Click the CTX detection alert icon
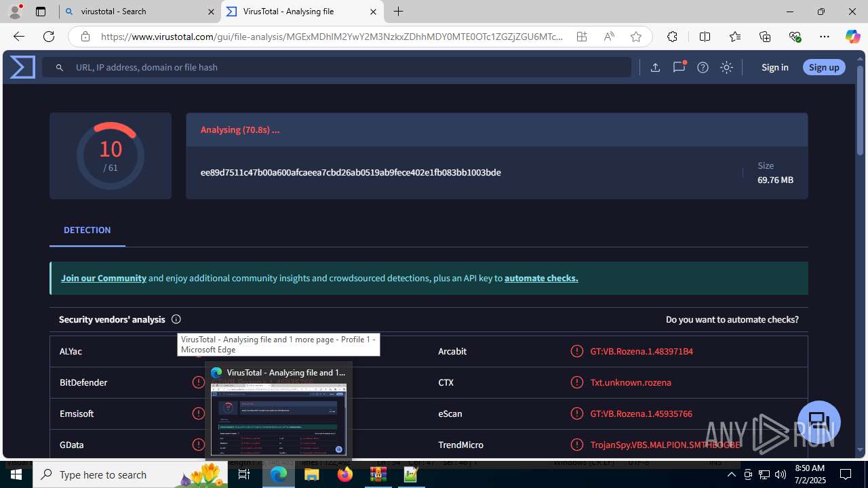The image size is (868, 488). 576,382
